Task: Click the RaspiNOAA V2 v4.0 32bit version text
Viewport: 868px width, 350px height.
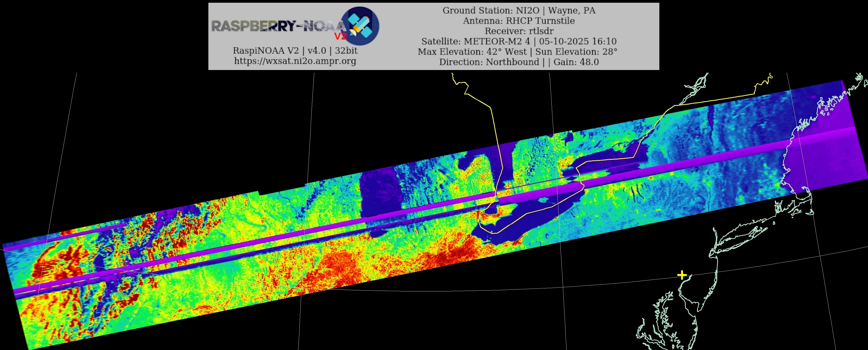Action: coord(295,50)
